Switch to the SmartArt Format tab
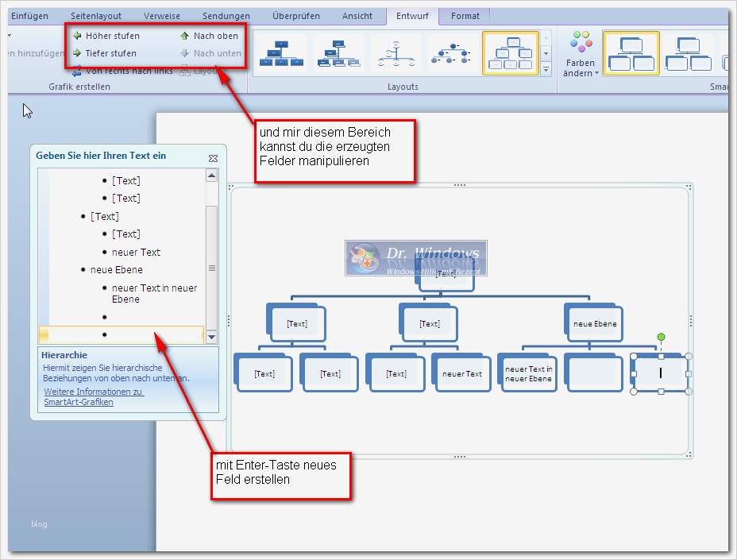 pyautogui.click(x=465, y=16)
